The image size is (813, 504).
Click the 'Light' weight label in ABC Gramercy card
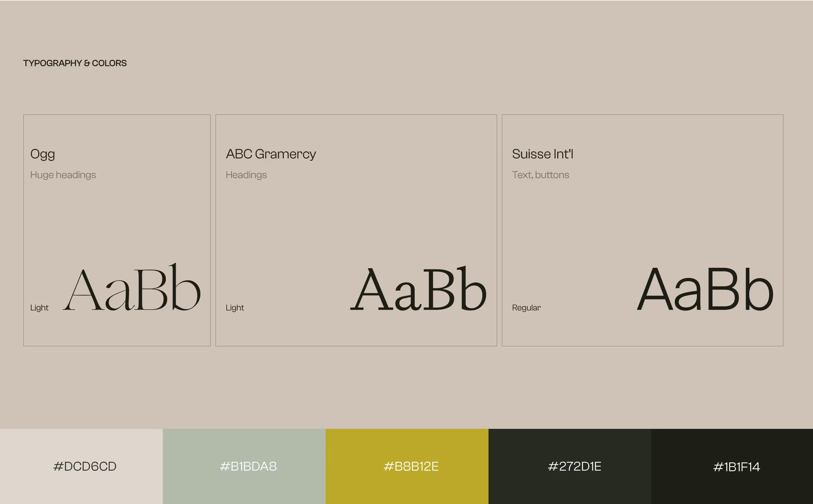click(235, 308)
